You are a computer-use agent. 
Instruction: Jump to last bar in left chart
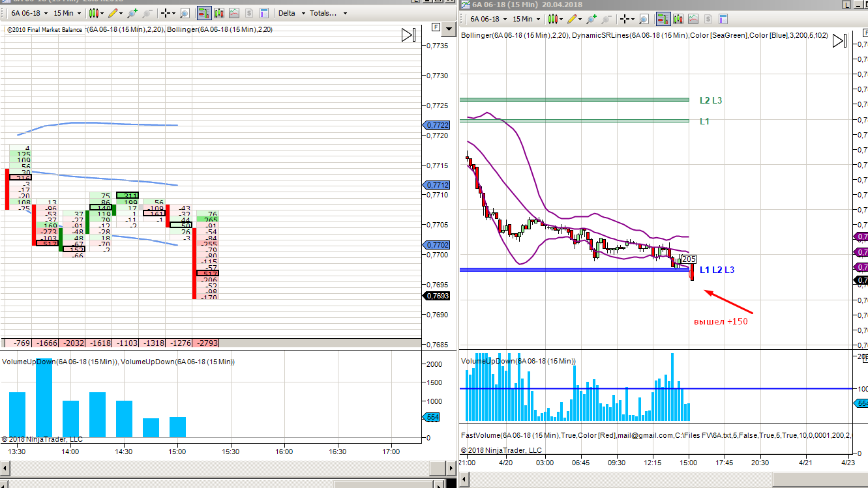click(408, 35)
